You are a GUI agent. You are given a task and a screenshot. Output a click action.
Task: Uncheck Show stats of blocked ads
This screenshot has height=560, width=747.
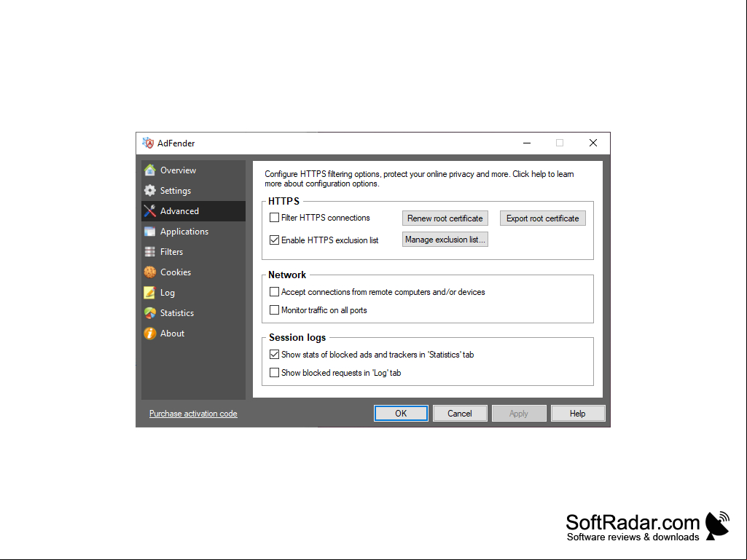tap(275, 355)
